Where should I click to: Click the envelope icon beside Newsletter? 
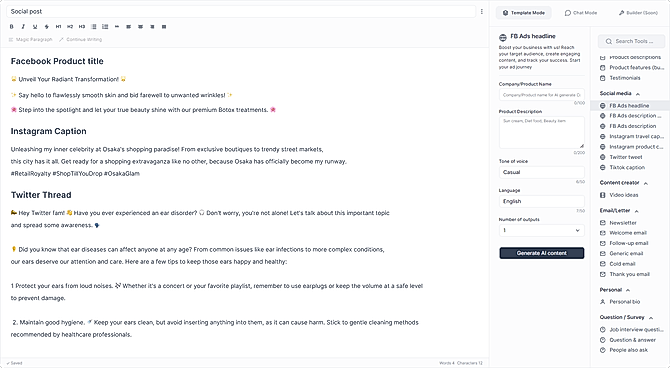602,223
